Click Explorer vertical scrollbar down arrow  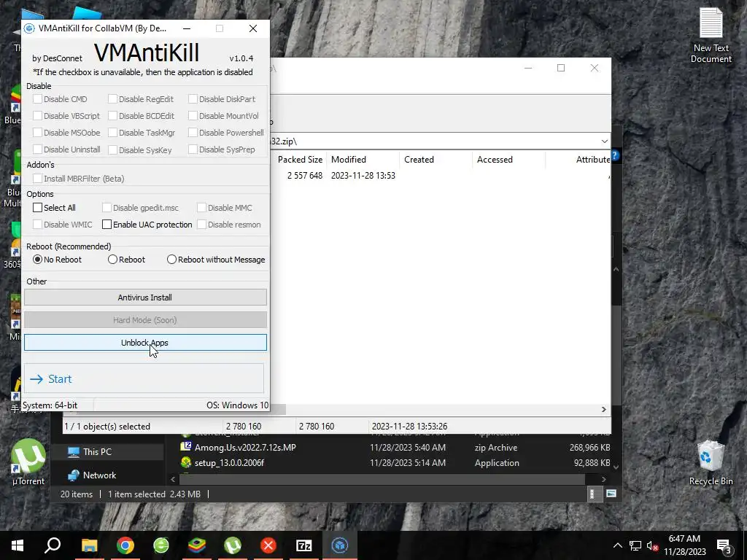point(616,467)
